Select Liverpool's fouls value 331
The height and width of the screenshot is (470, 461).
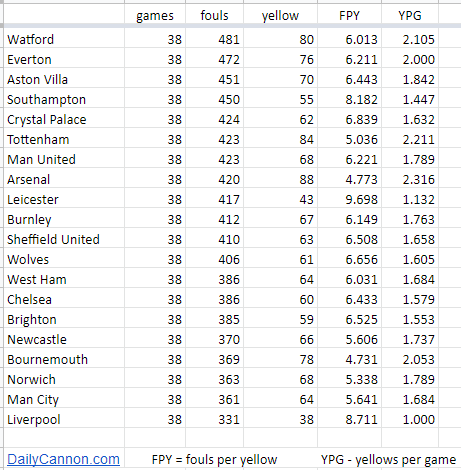(214, 419)
